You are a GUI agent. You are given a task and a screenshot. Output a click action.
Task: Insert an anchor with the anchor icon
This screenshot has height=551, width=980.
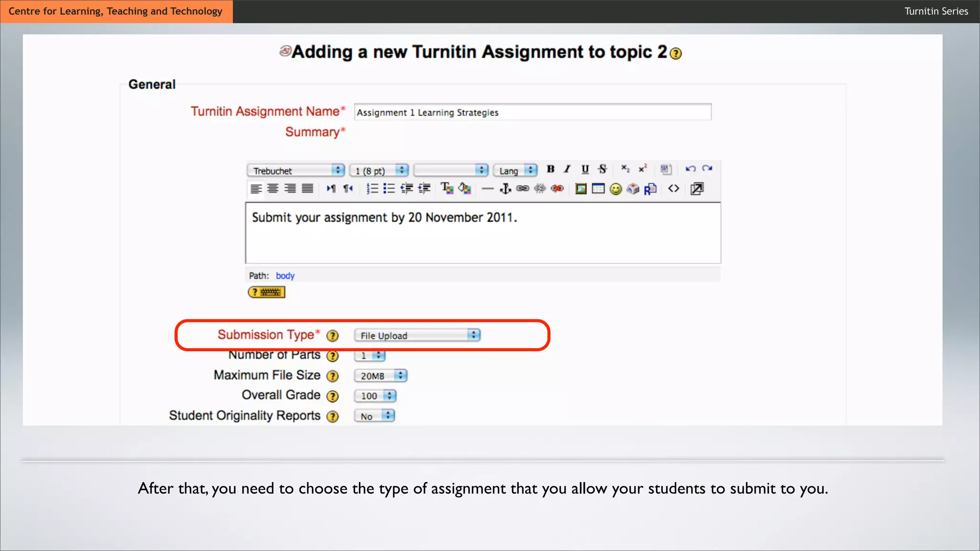[x=505, y=189]
